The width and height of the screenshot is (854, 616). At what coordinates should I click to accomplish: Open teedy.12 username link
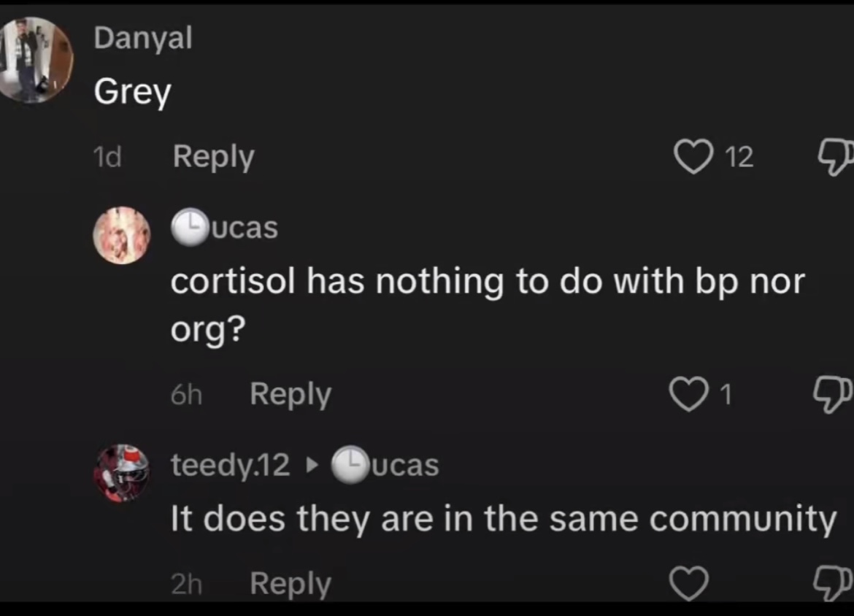pos(231,466)
